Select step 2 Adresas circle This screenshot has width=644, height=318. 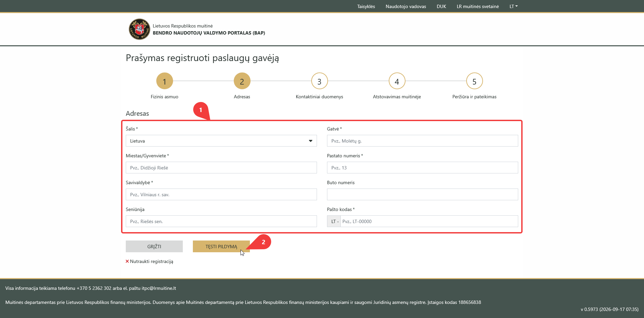tap(242, 81)
